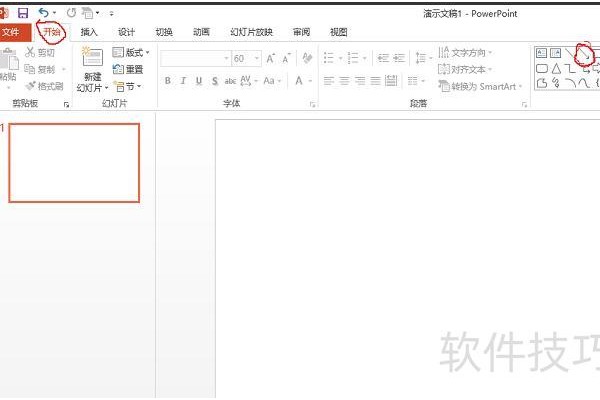Click 格式刷 (Format Painter) button

44,86
